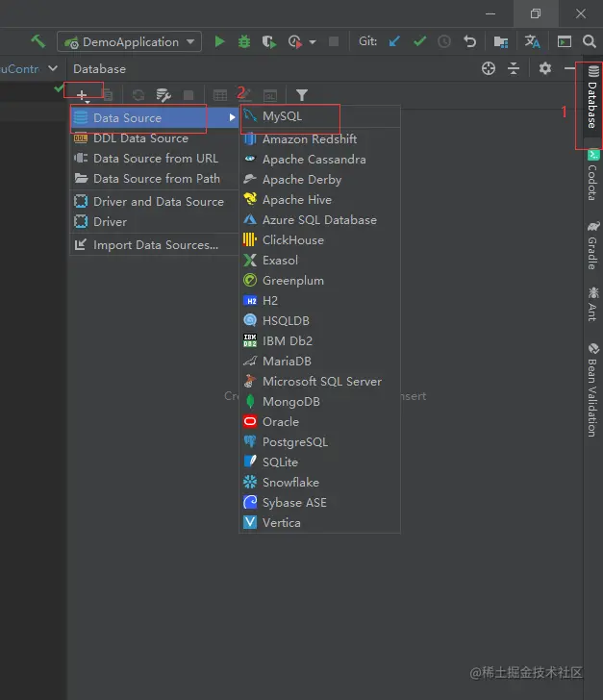
Task: Open the Data Source submenu
Action: (155, 117)
